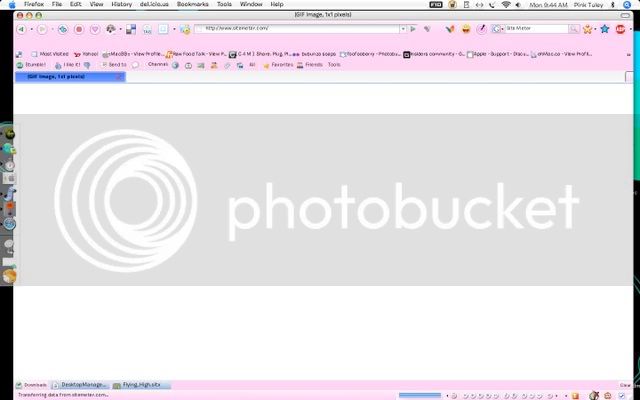This screenshot has height=400, width=640.
Task: Click the StumbleUpon Stumble! button
Action: tap(31, 65)
